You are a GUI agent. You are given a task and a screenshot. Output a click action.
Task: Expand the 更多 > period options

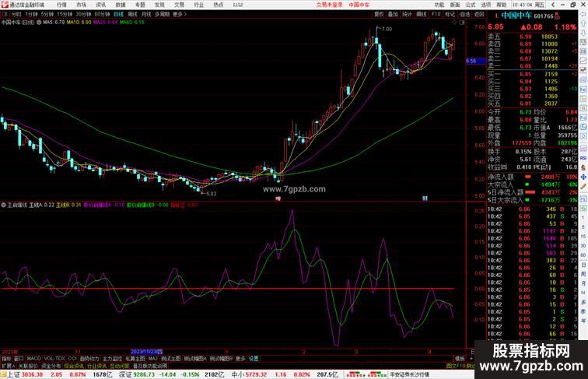180,14
